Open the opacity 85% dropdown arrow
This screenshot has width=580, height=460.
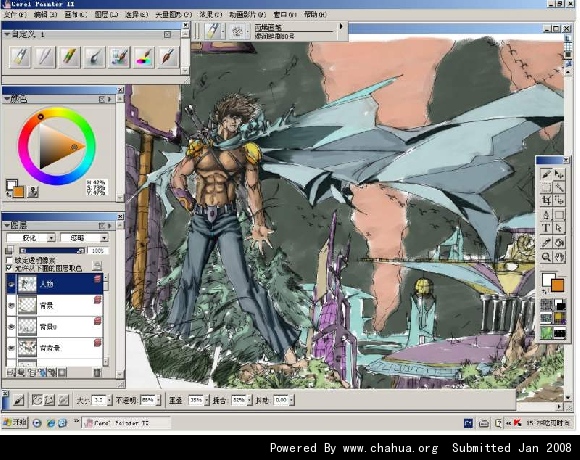(158, 400)
